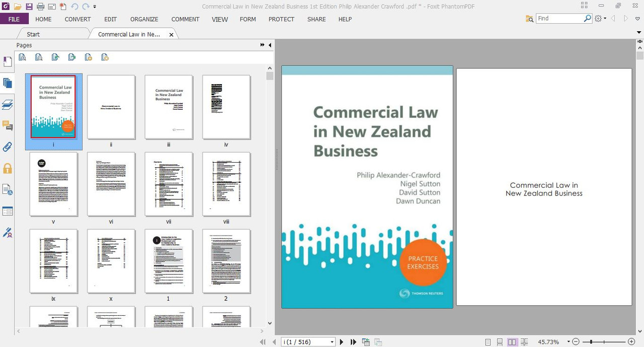Undo the last action

(74, 7)
